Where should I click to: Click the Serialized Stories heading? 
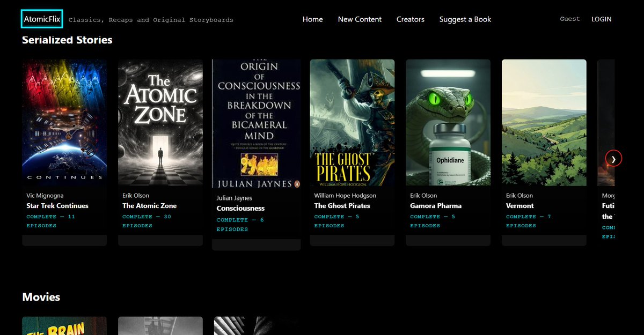tap(67, 40)
